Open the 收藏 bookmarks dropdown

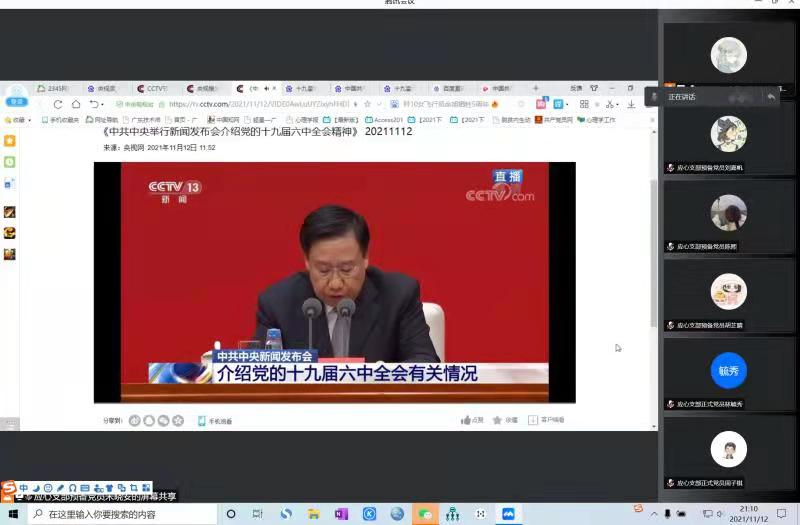pos(18,120)
